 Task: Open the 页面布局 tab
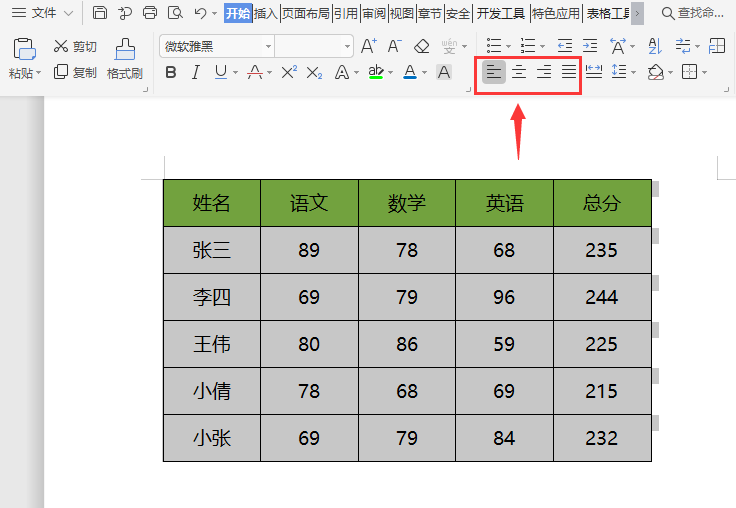coord(305,13)
